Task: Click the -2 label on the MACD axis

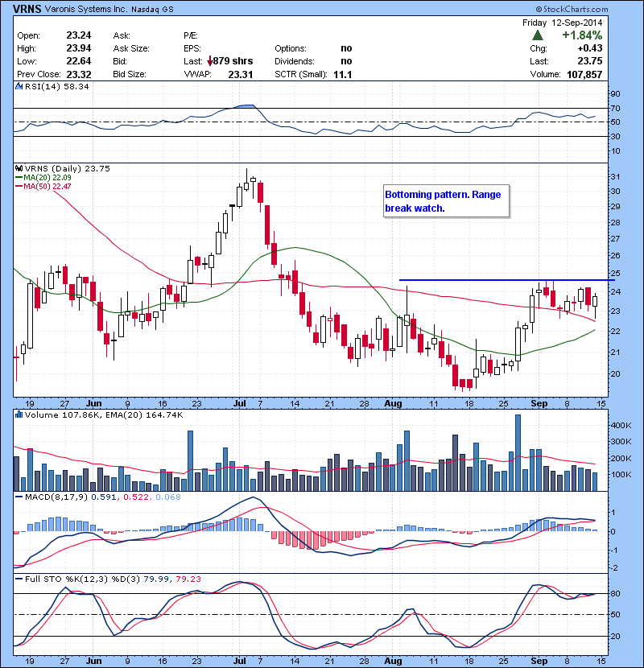Action: [x=613, y=568]
